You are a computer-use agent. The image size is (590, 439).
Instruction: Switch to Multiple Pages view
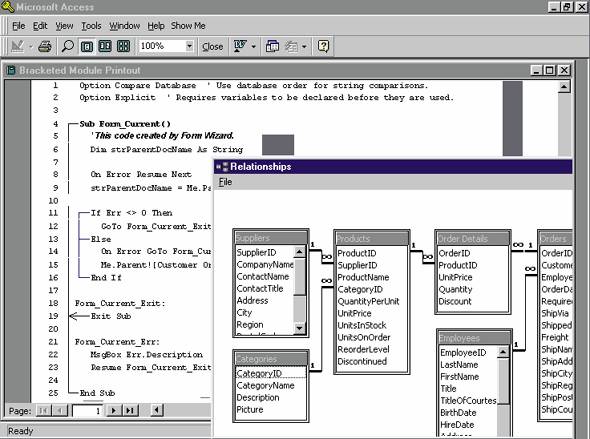click(x=123, y=46)
